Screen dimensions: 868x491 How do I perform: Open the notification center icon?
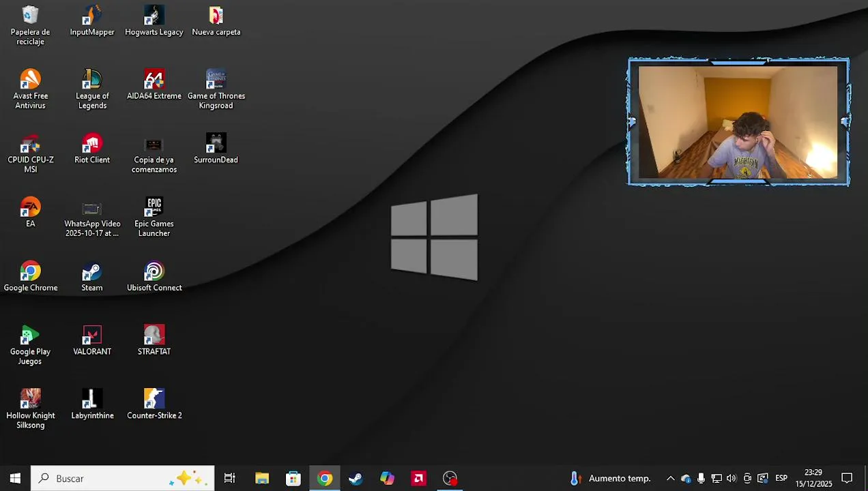coord(847,478)
